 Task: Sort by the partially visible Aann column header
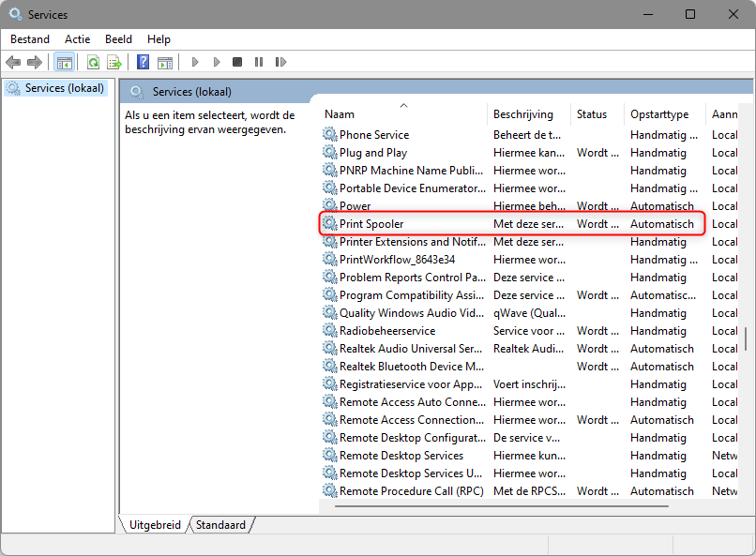724,114
